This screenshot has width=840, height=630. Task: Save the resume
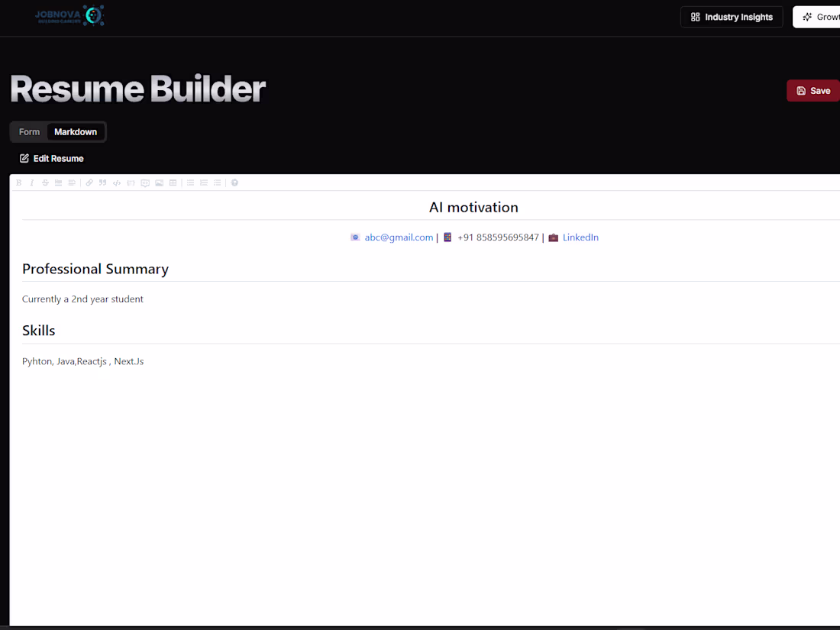(813, 91)
